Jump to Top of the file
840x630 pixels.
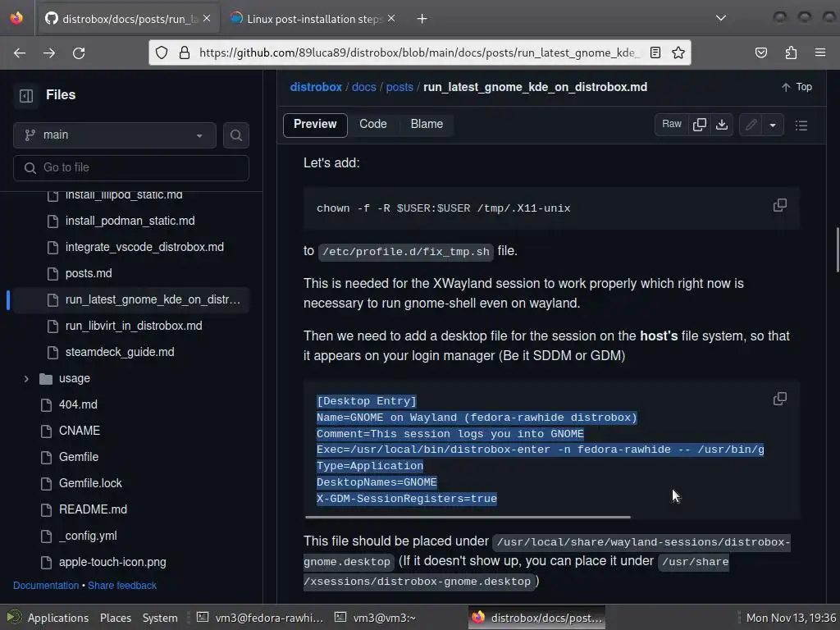[797, 87]
